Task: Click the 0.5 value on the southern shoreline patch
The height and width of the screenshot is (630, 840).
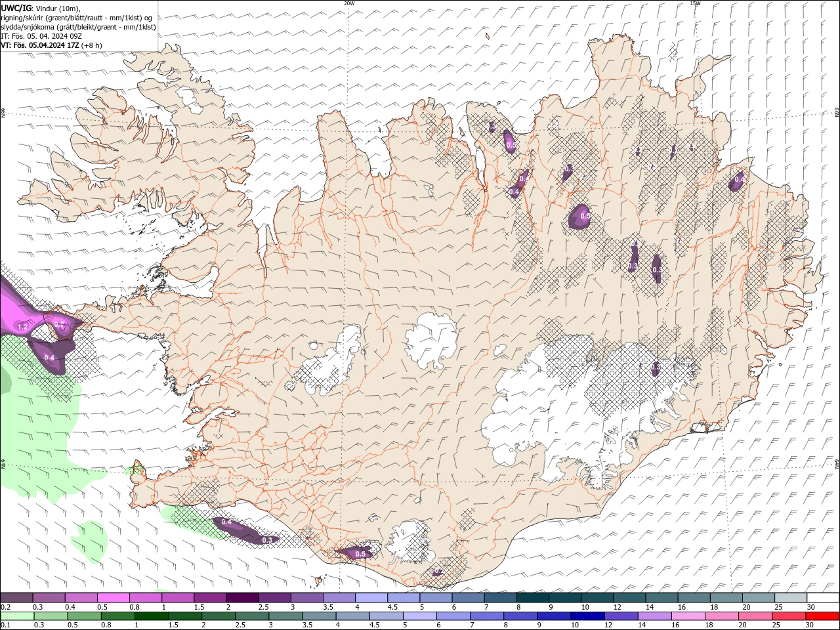Action: click(x=360, y=554)
